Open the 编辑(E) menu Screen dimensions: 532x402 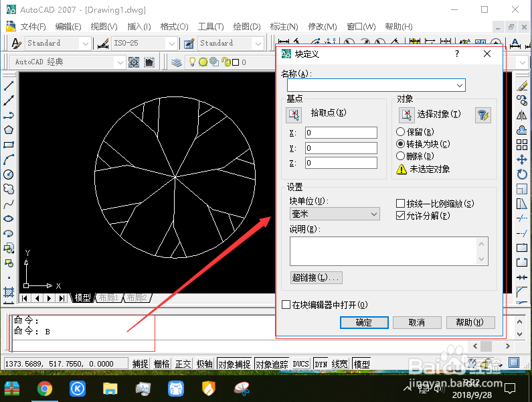point(68,27)
